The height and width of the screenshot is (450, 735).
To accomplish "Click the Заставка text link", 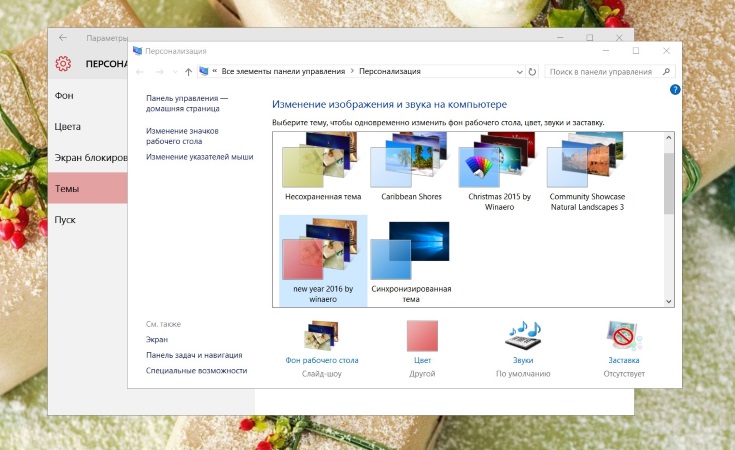I will click(624, 360).
